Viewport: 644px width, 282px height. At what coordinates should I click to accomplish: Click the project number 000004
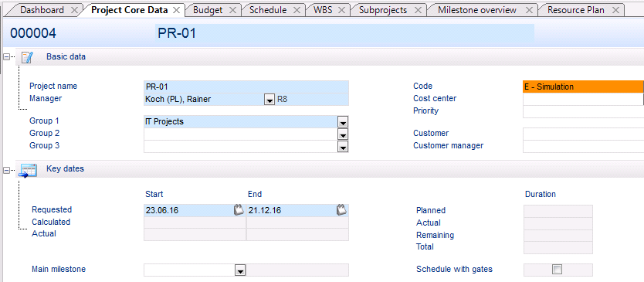(x=33, y=34)
